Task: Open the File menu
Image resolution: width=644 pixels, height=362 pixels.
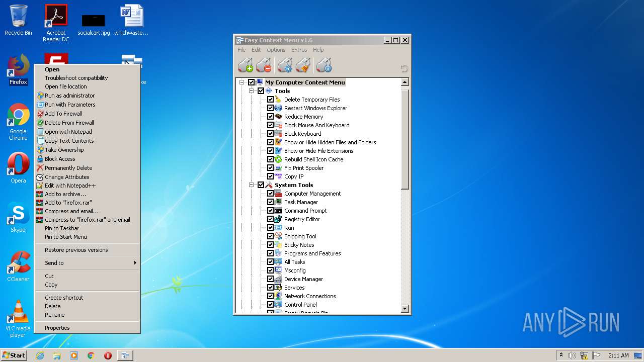Action: point(242,50)
